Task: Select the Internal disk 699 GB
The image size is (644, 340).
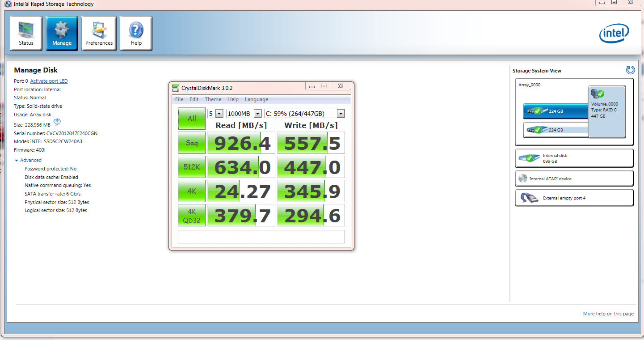Action: point(574,158)
